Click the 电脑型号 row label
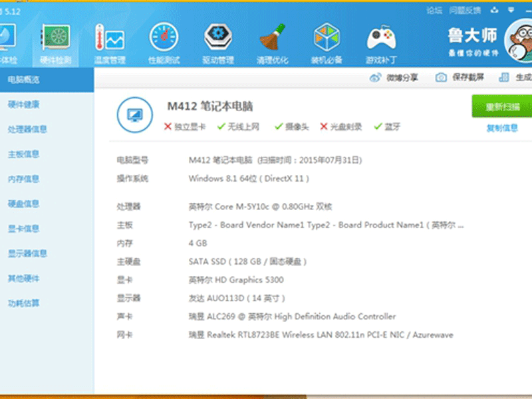Screen dimensions: 532x399 tap(132, 160)
